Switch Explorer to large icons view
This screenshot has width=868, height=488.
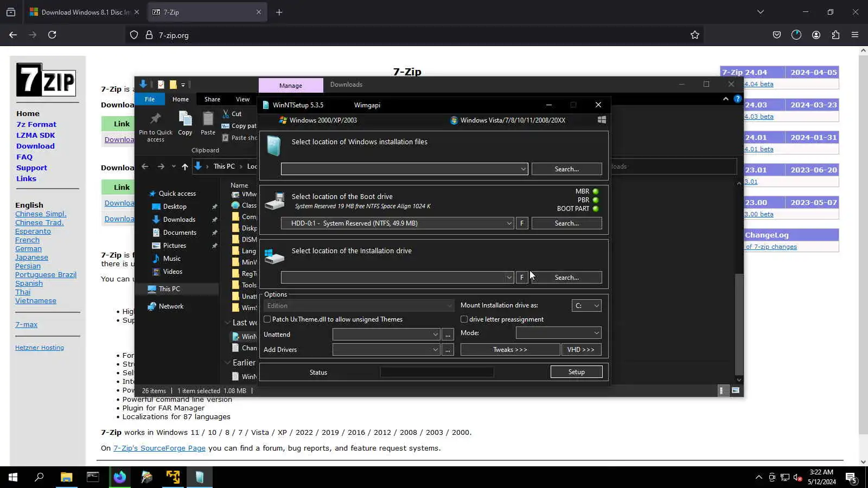[x=736, y=390]
